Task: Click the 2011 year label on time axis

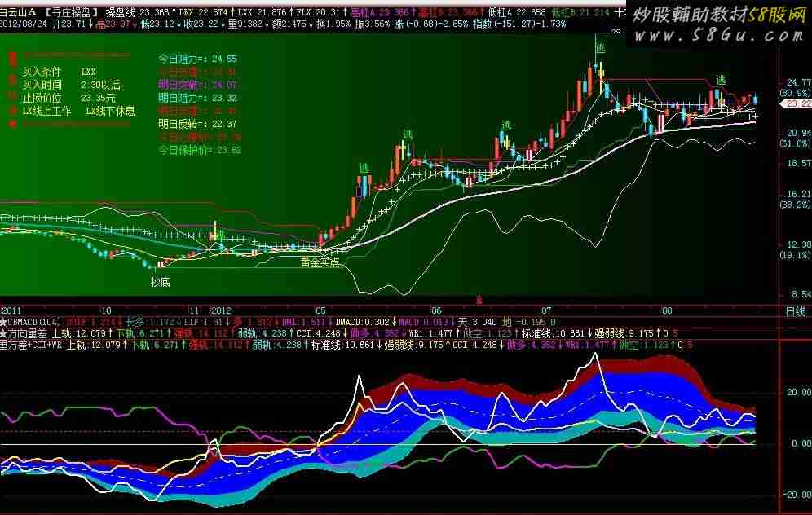Action: 11,310
